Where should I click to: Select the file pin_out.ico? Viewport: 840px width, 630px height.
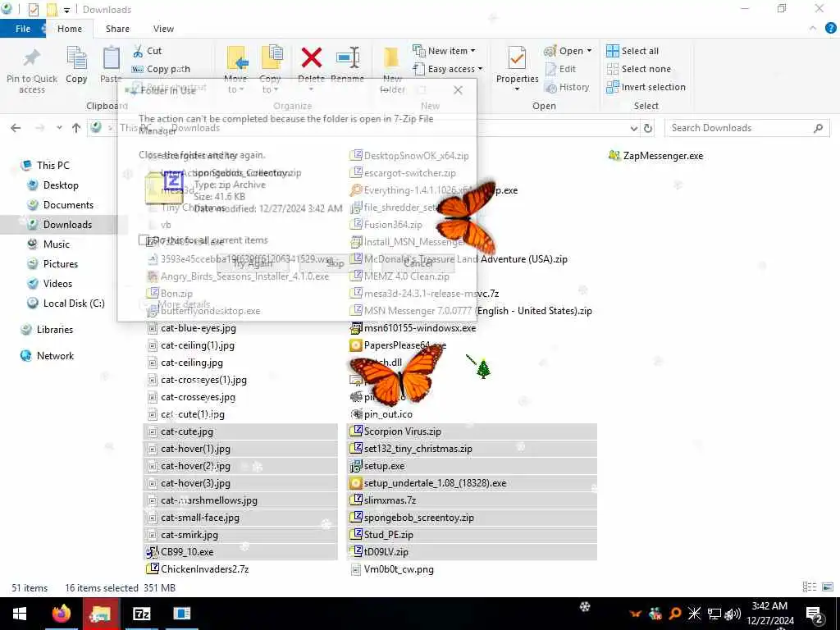pos(388,414)
